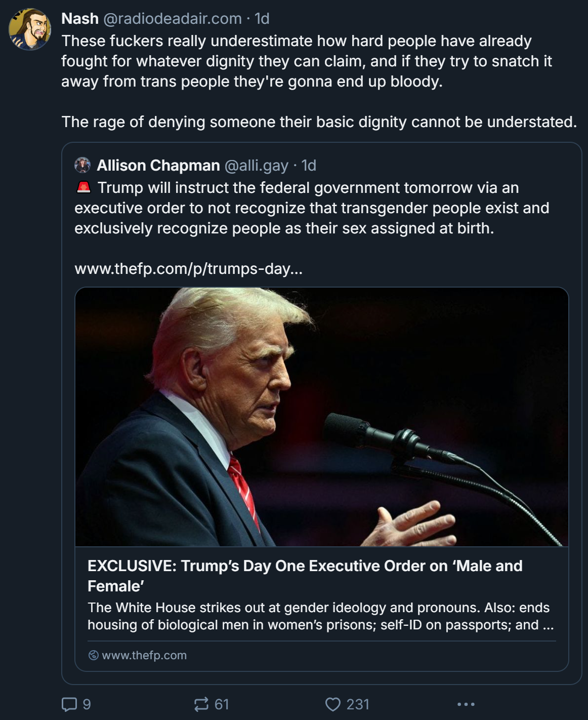Like the post with the heart icon

click(x=333, y=704)
